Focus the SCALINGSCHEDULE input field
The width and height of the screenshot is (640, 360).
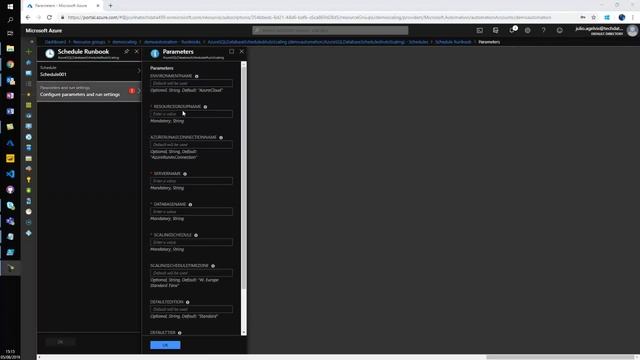coord(191,242)
